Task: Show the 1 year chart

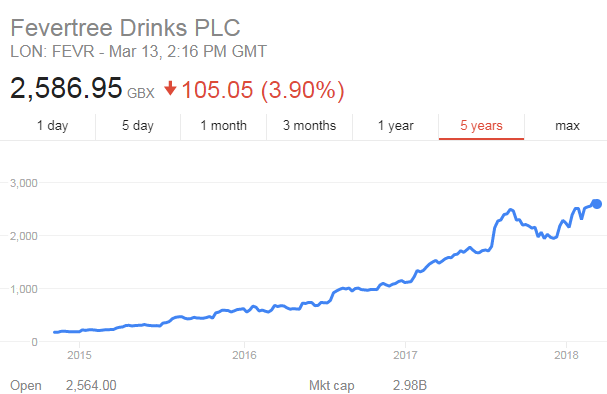Action: coord(395,126)
